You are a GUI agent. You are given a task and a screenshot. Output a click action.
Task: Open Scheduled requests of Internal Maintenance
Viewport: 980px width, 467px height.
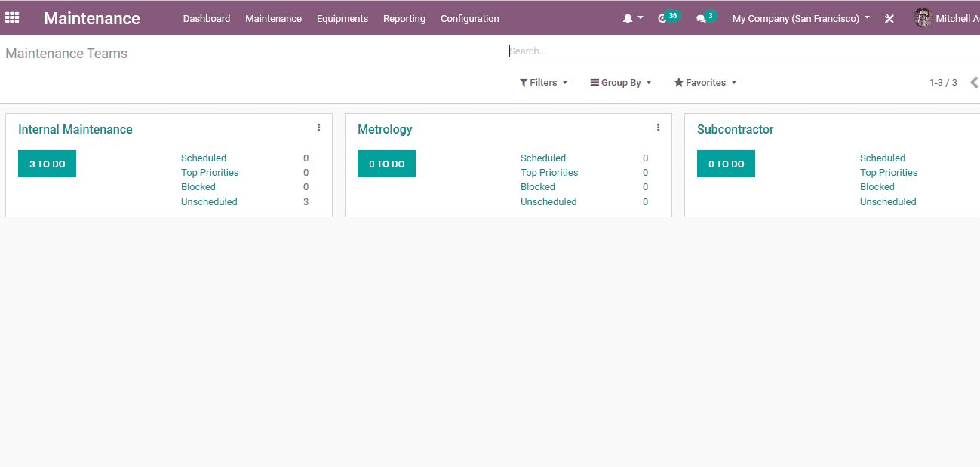pyautogui.click(x=204, y=158)
